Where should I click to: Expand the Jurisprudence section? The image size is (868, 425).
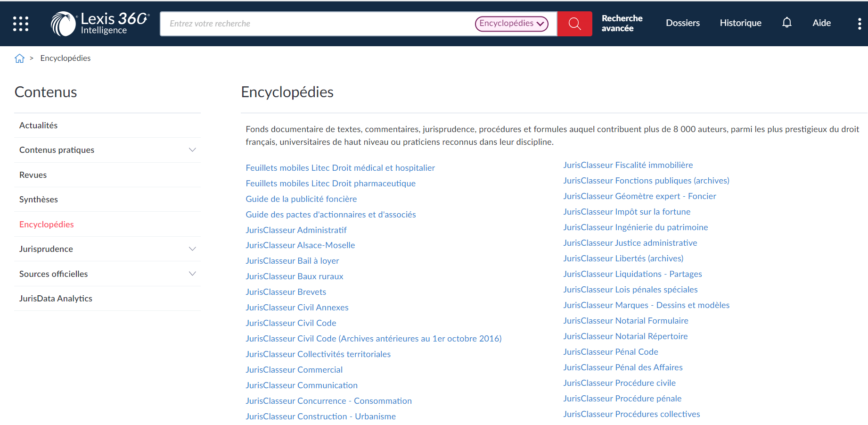coord(192,249)
